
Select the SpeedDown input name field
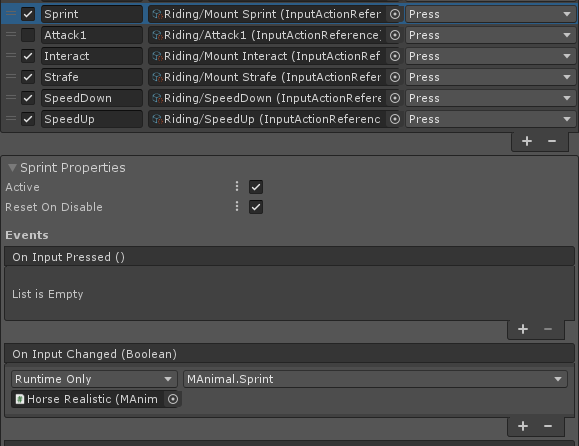pos(92,98)
